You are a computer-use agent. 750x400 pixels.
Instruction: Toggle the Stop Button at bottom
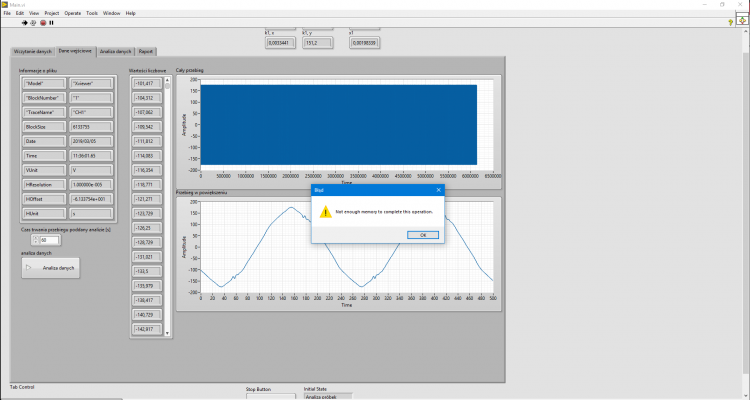point(271,397)
